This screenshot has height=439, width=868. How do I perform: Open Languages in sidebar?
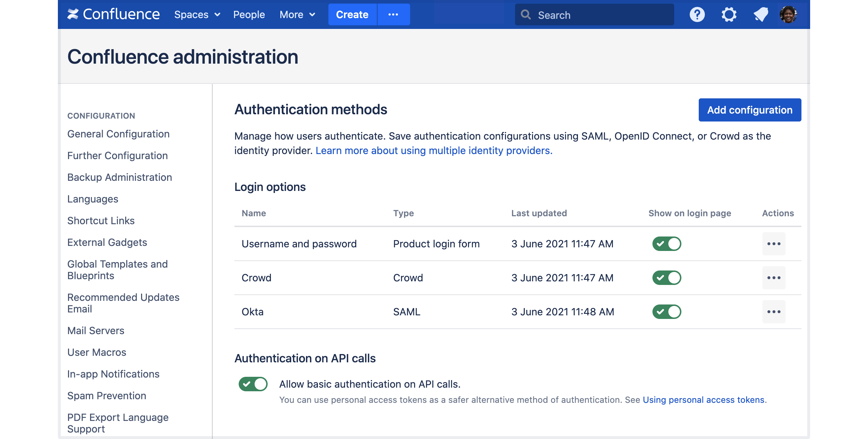point(93,199)
